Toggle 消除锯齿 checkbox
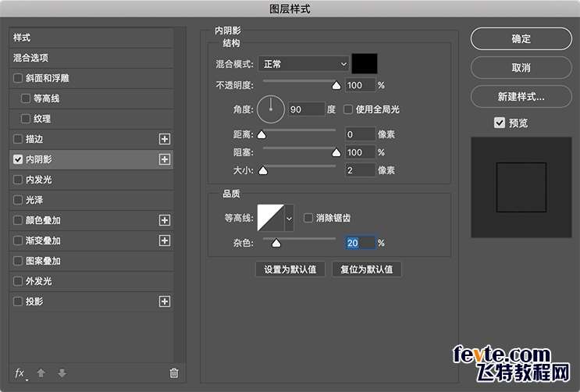 coord(308,218)
